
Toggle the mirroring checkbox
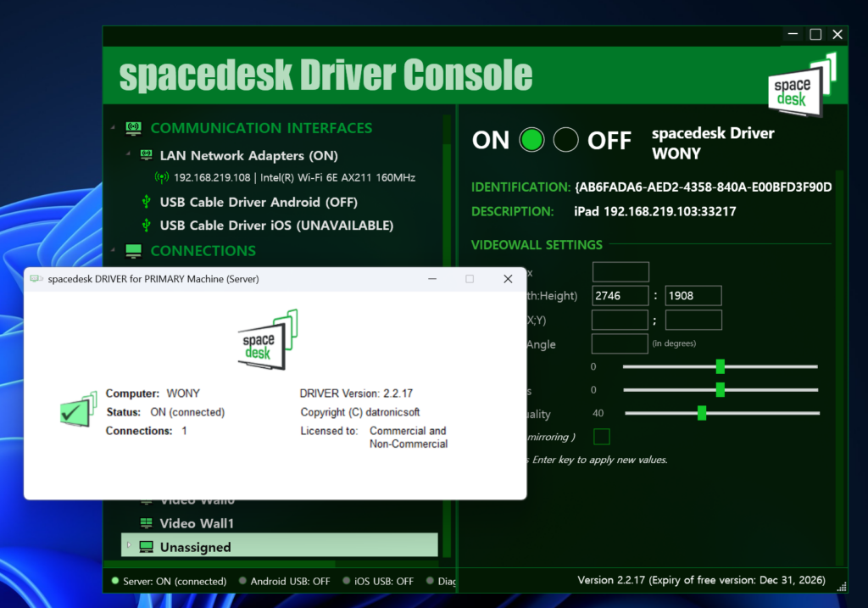[601, 437]
